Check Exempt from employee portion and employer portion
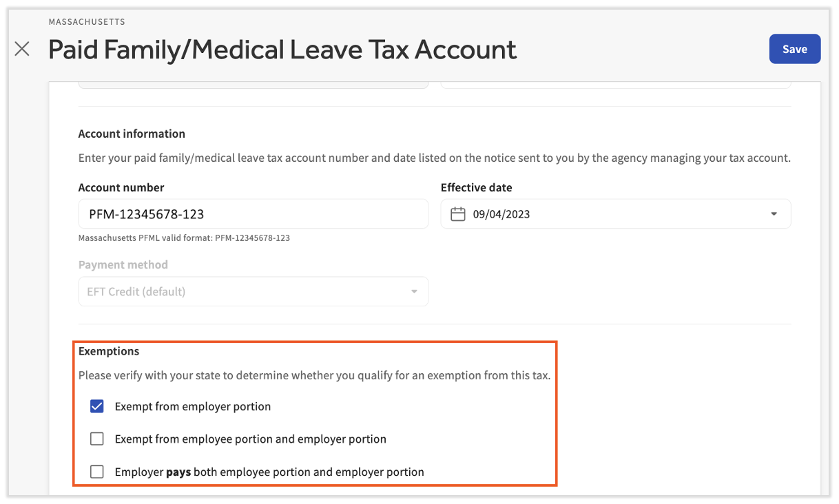Viewport: 839px width, 504px height. (x=97, y=439)
